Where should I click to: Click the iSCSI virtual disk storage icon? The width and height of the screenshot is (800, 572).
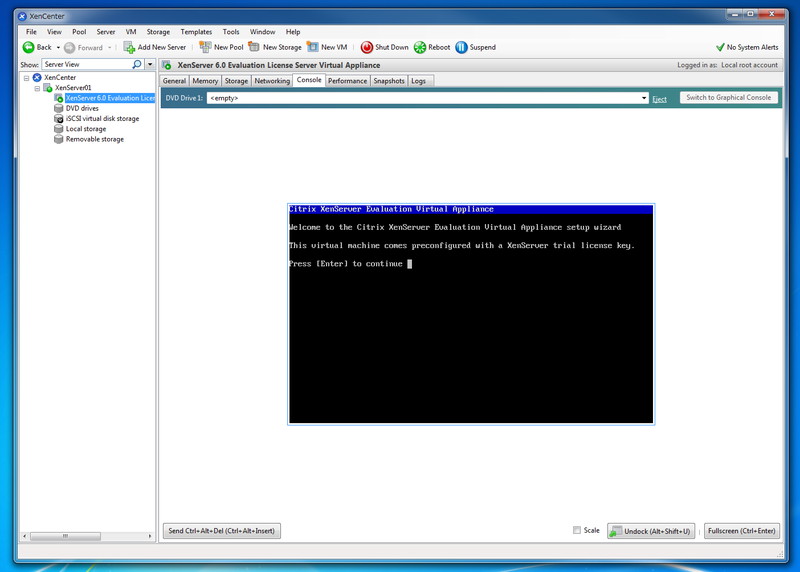59,118
